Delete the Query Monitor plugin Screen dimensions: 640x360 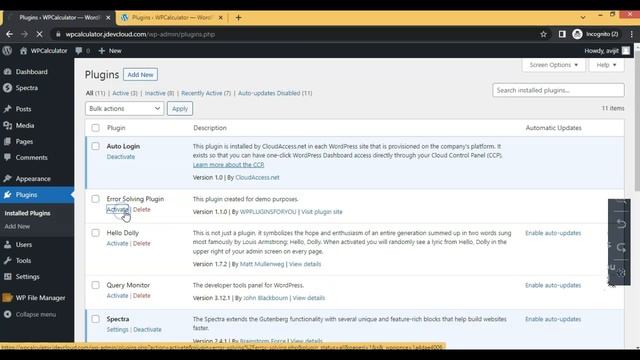(x=142, y=296)
